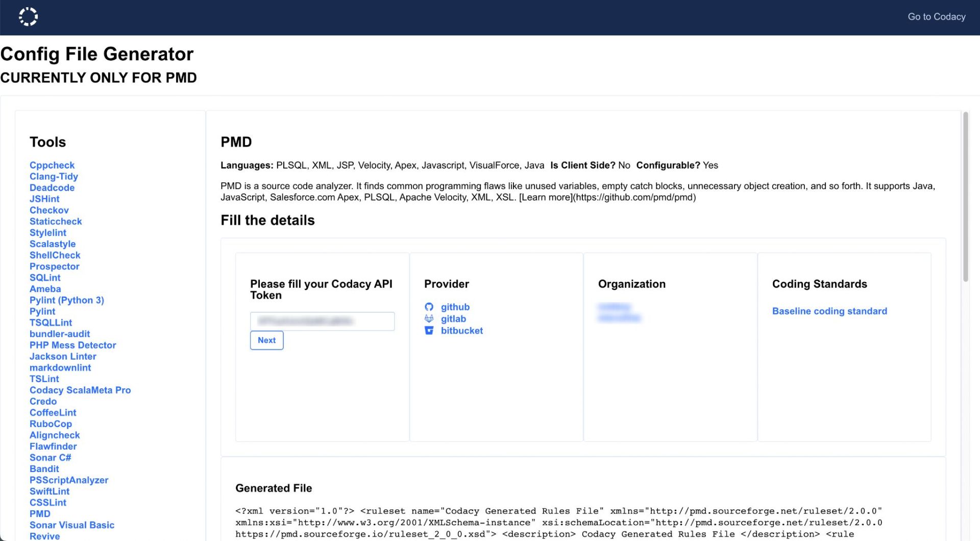
Task: Open Pylint (Python 3)
Action: click(x=67, y=300)
